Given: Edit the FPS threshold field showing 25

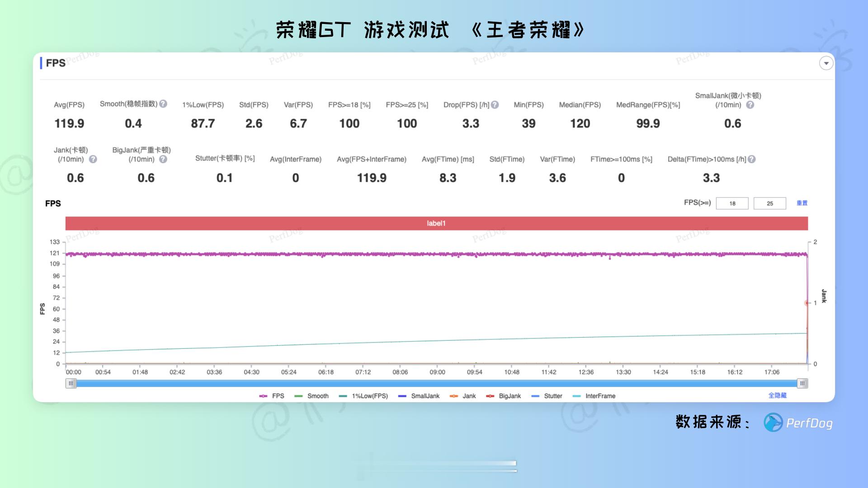Looking at the screenshot, I should (770, 203).
